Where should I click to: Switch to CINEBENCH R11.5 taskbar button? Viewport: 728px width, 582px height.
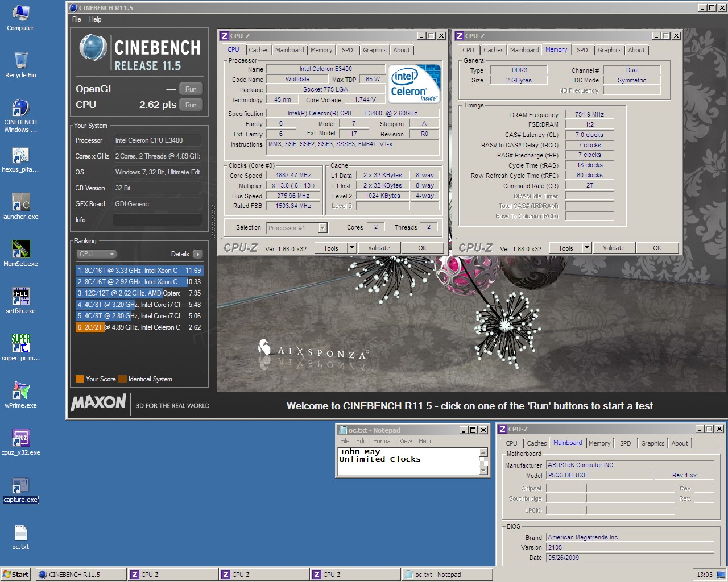[81, 575]
